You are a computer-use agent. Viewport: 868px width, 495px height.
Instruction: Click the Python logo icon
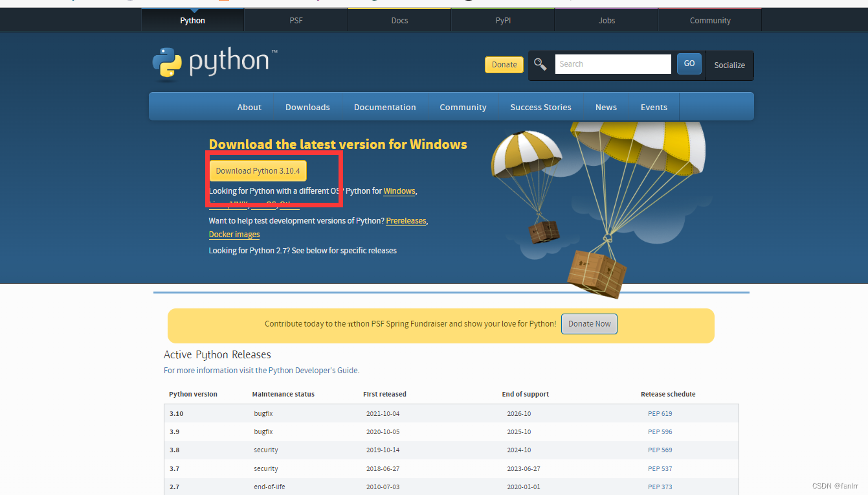point(168,62)
